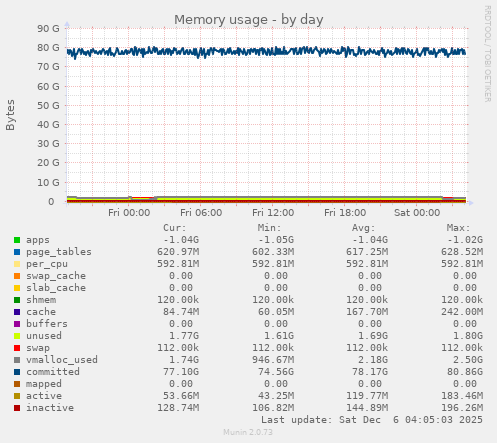Viewport: 497px width, 443px height.
Task: Click the 'vmalloc_used' legend label
Action: coord(62,360)
